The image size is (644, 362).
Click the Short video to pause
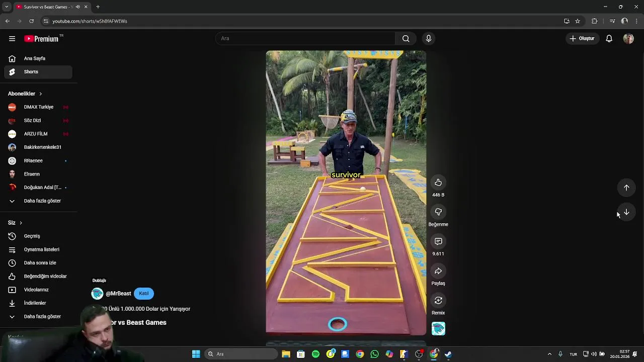[x=346, y=193]
